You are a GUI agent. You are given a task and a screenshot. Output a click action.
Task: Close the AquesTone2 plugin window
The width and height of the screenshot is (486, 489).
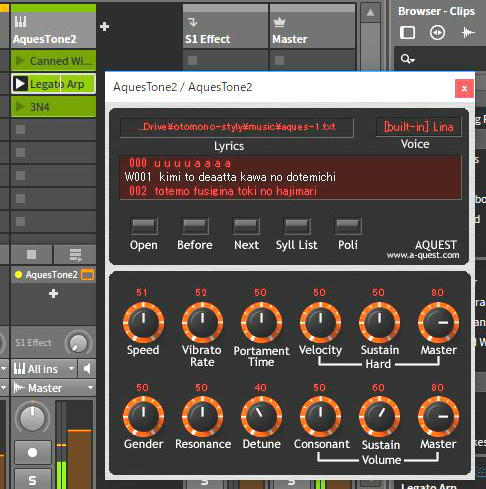[x=464, y=88]
